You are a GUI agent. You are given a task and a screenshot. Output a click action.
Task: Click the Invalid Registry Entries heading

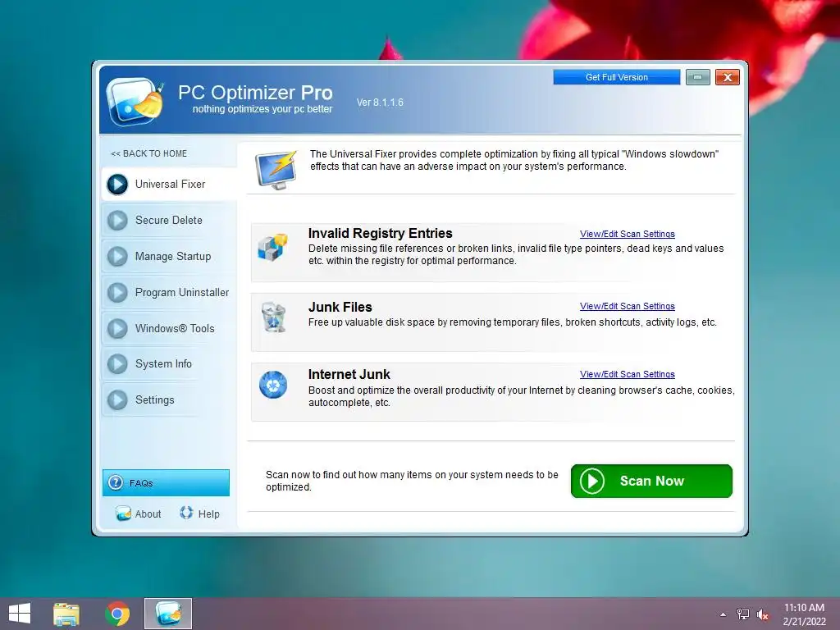pos(381,233)
